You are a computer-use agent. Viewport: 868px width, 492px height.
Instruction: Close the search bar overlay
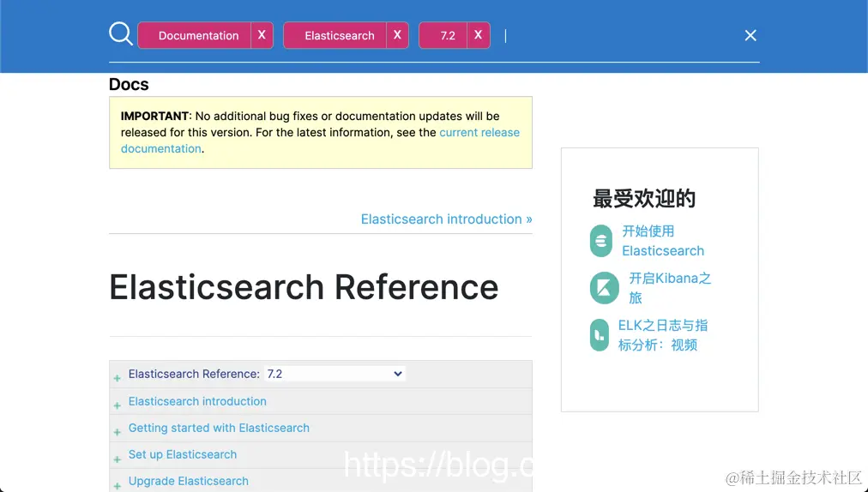coord(750,35)
